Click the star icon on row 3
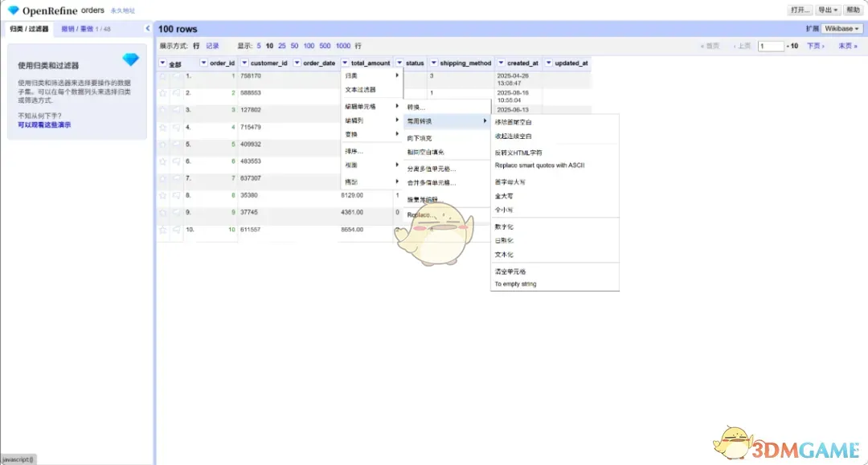Viewport: 868px width, 465px height. pos(162,110)
